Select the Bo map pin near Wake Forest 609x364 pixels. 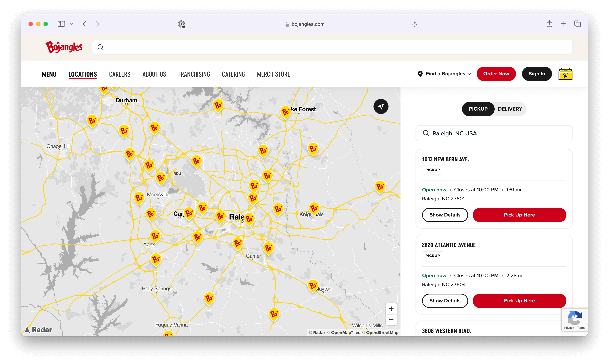point(285,112)
